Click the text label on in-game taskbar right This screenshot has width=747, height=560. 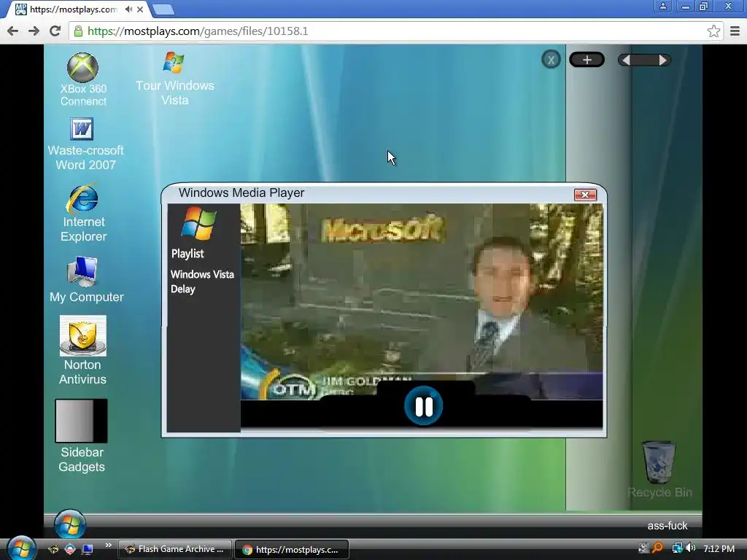(x=667, y=526)
